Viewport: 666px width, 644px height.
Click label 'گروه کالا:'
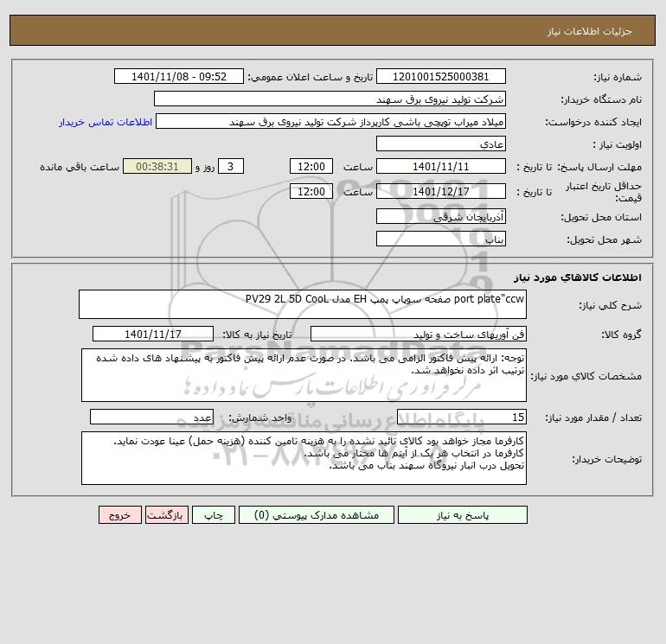point(621,335)
